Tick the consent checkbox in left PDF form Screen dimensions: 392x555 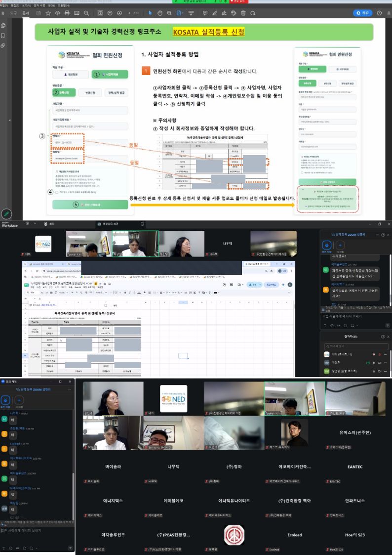(57, 192)
